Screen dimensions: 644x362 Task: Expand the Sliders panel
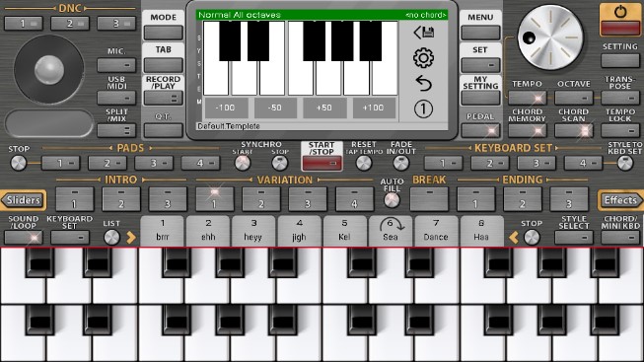coord(23,200)
